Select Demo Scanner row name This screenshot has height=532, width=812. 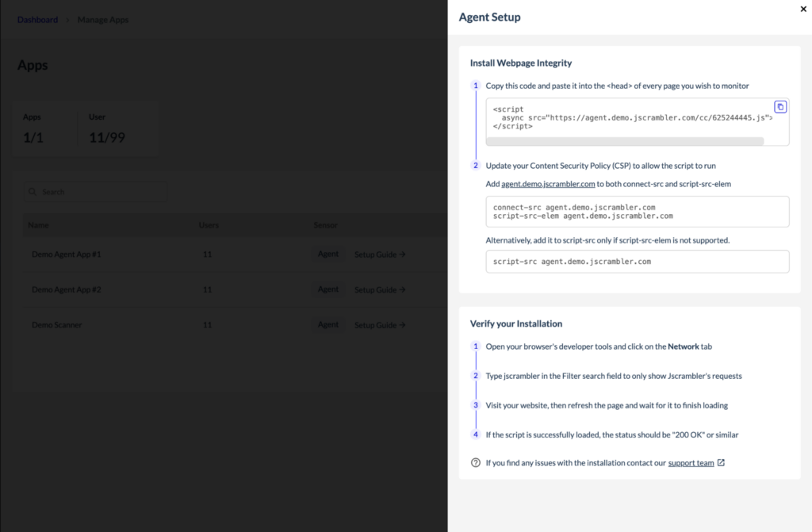(x=57, y=325)
